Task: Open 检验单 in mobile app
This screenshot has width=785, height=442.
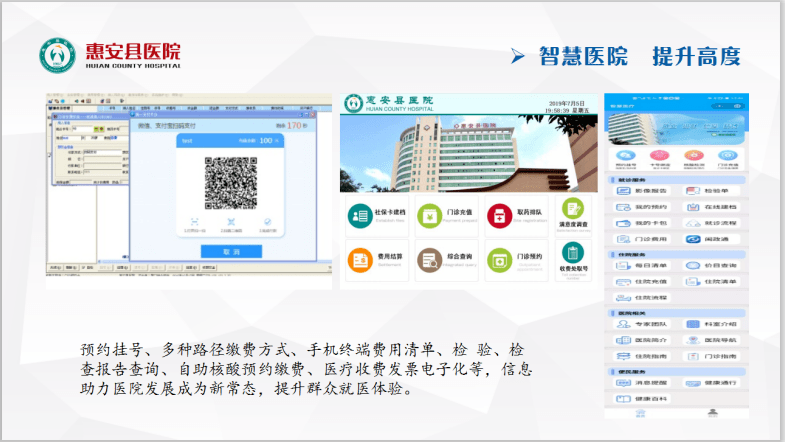Action: (711, 191)
